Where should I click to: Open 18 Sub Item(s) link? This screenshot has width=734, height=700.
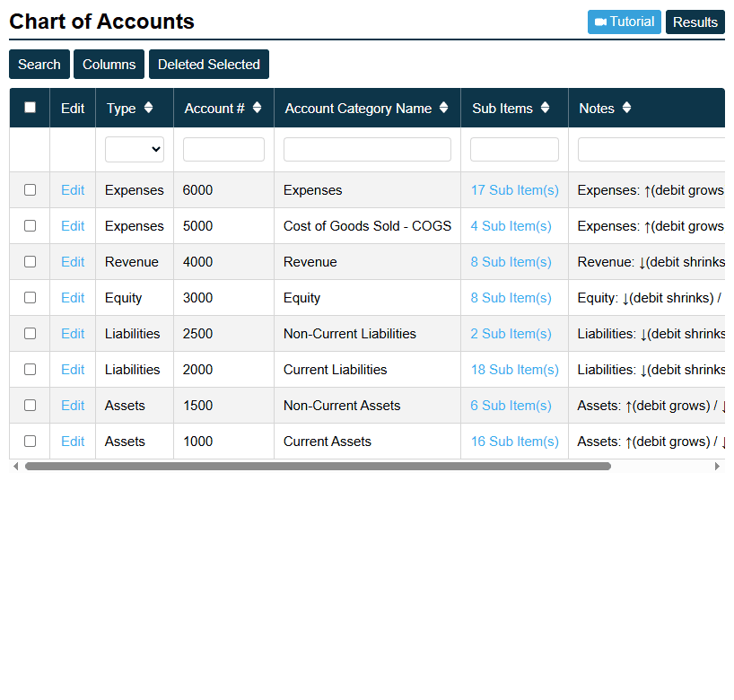(514, 370)
